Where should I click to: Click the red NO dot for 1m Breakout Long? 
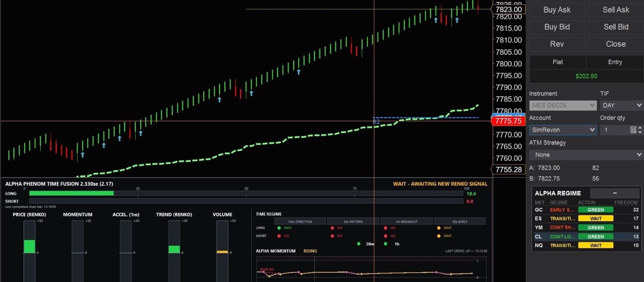(x=386, y=228)
